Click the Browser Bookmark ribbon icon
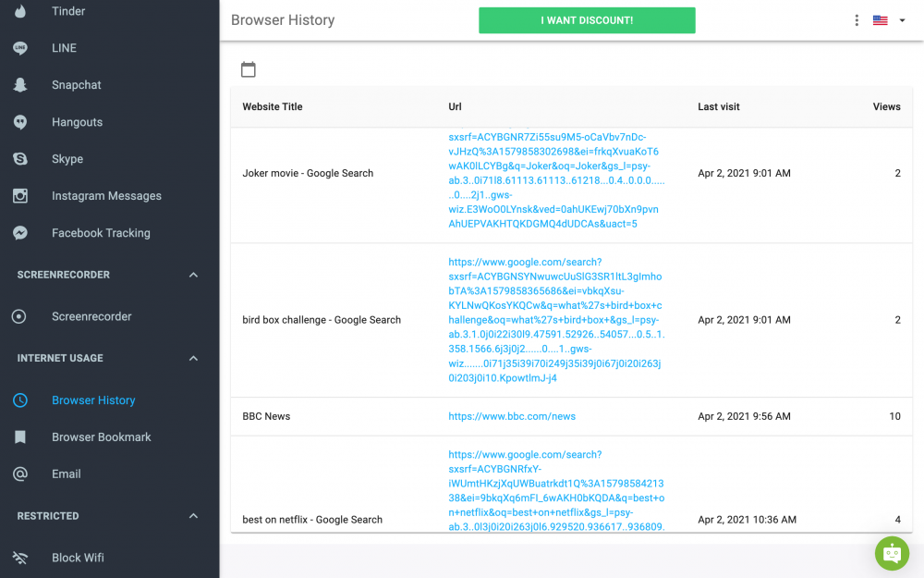 (x=20, y=437)
